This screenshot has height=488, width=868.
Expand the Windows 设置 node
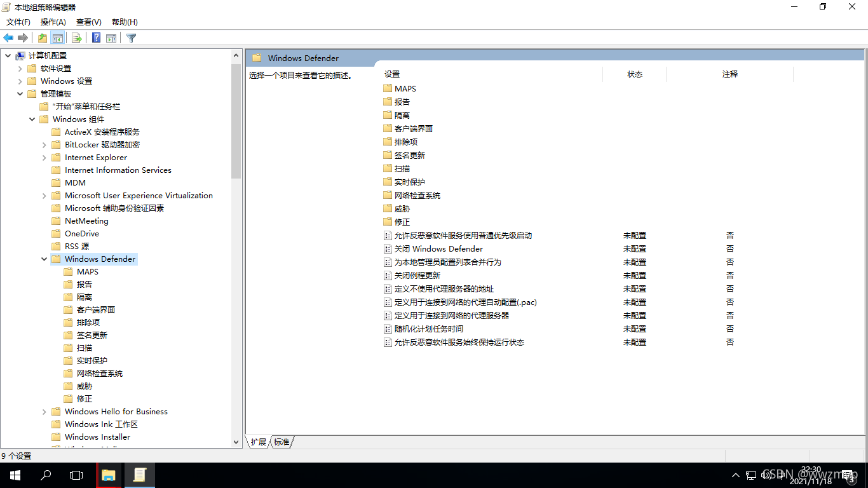(x=20, y=81)
